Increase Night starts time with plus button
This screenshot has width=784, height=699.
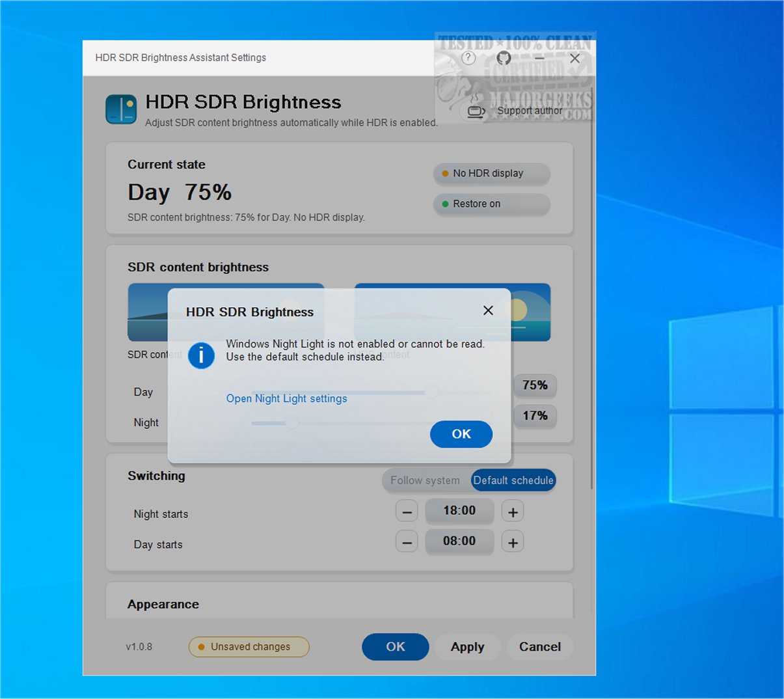[x=513, y=512]
